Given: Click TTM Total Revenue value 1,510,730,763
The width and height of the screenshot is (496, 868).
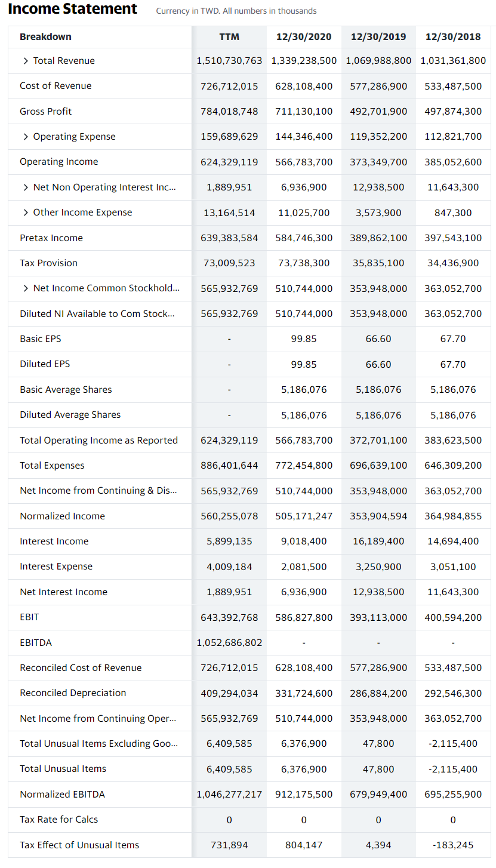Looking at the screenshot, I should pyautogui.click(x=229, y=61).
